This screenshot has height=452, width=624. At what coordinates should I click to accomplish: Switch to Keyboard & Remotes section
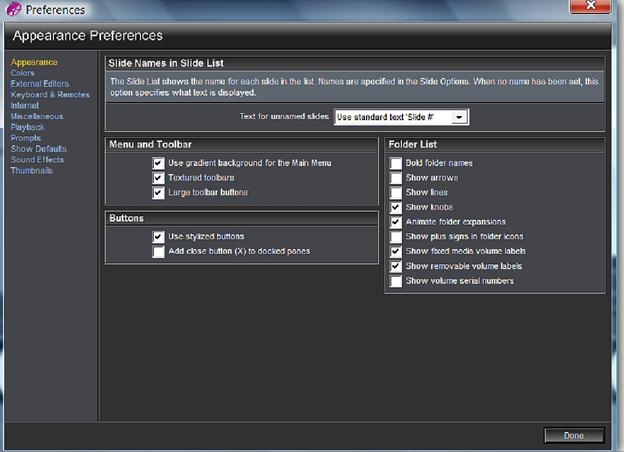tap(50, 95)
